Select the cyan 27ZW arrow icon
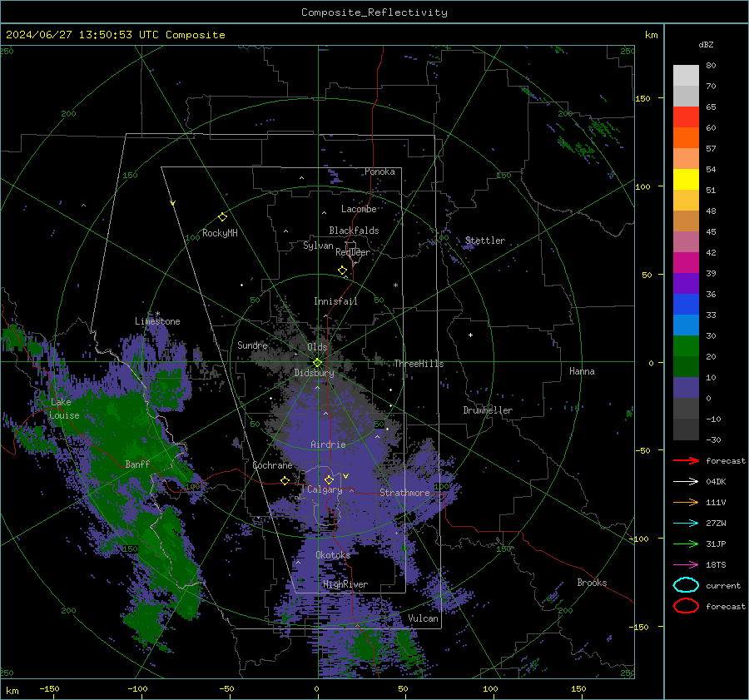 686,524
